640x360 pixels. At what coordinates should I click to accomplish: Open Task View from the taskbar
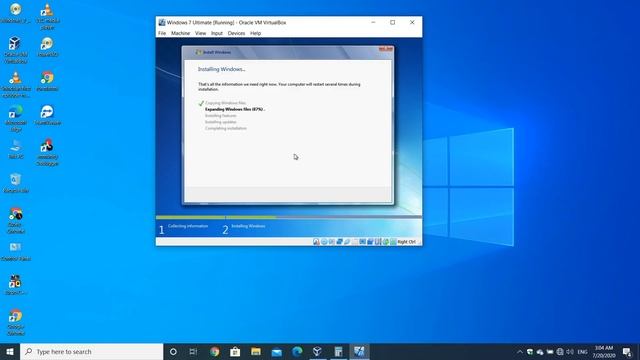click(x=193, y=351)
